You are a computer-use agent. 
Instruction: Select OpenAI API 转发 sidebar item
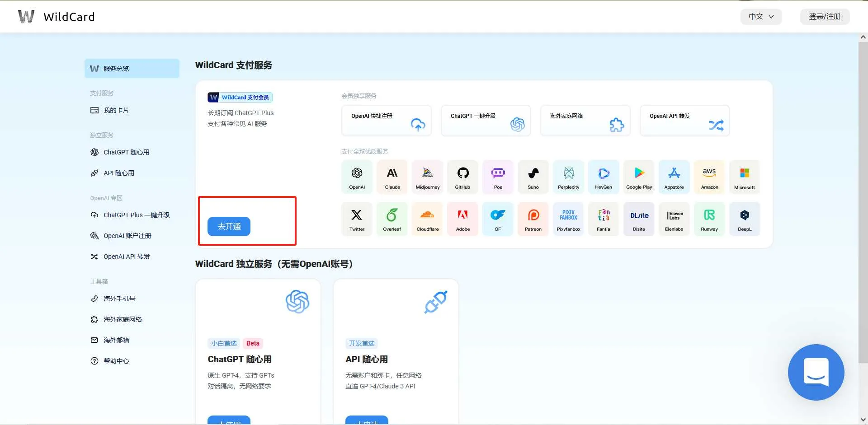pos(132,257)
